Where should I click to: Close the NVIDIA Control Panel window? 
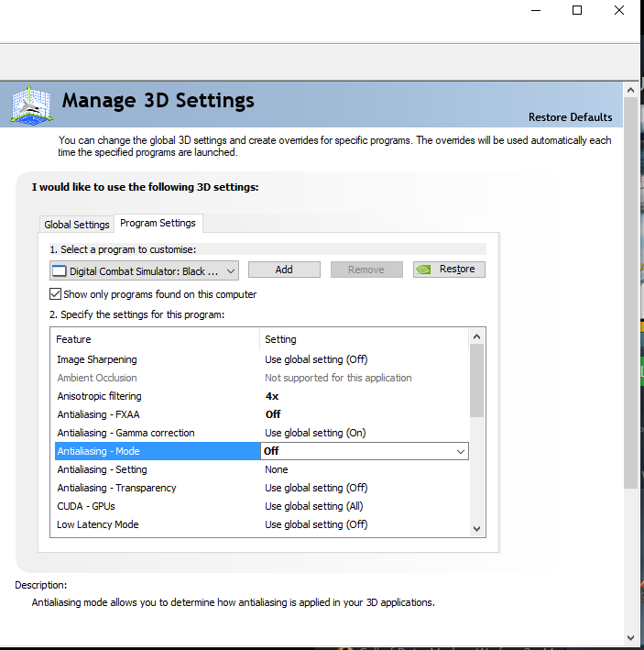618,10
